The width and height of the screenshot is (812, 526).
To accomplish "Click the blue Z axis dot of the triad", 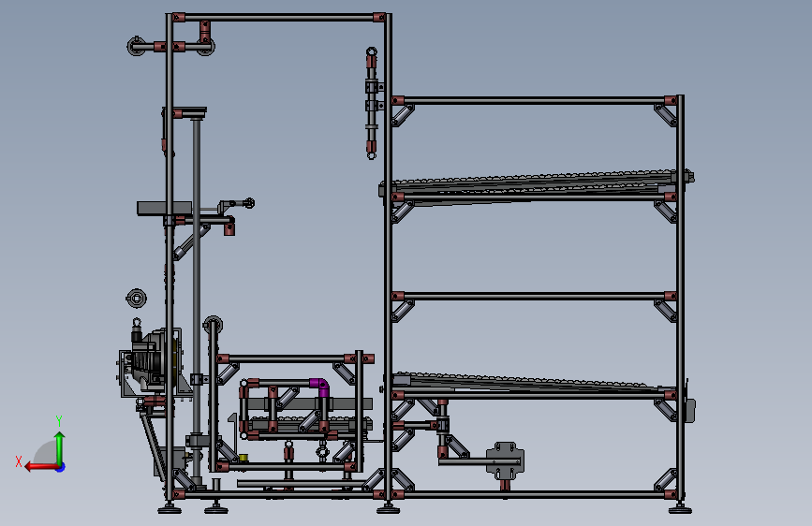I will [61, 467].
